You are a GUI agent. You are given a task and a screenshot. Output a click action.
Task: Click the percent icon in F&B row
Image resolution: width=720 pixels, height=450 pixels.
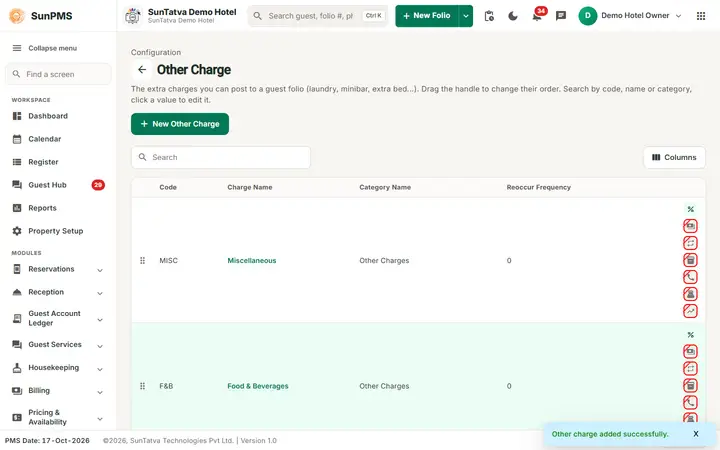click(x=690, y=335)
